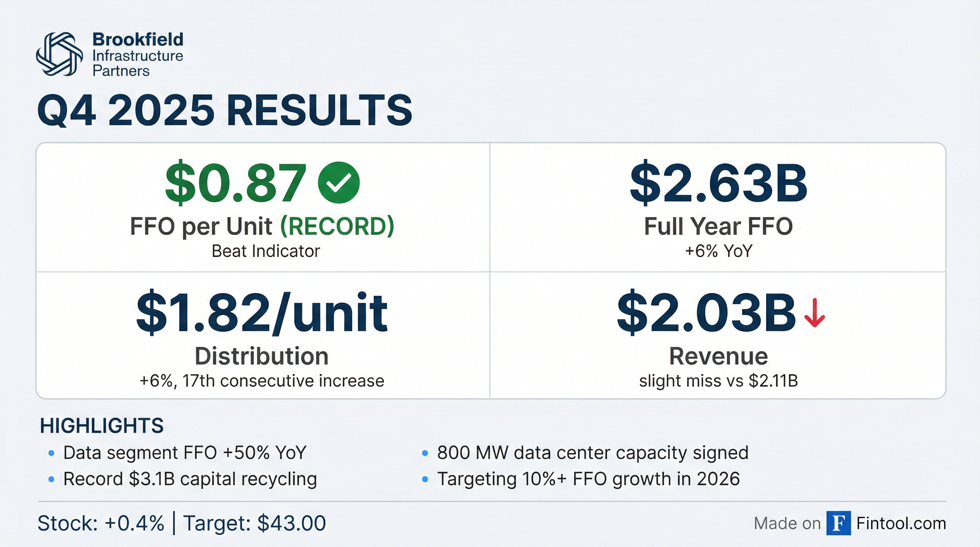
Task: Select the green (RECORD) label
Action: pyautogui.click(x=337, y=226)
